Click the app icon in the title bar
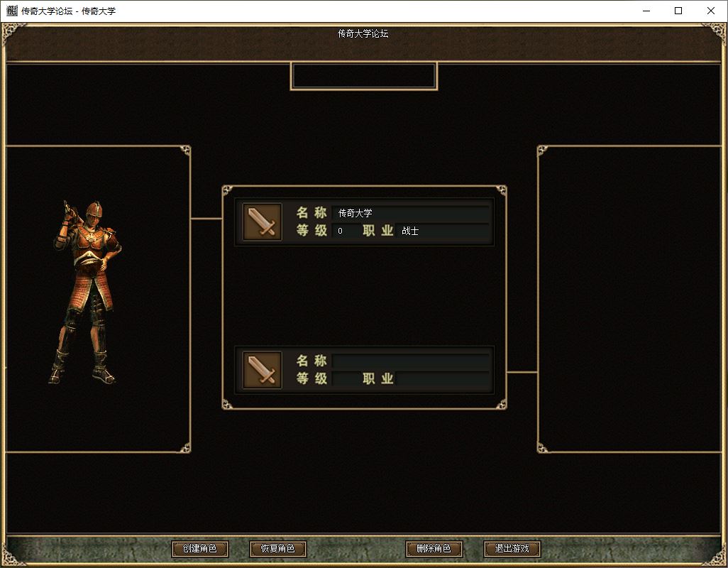The width and height of the screenshot is (728, 568). point(11,11)
